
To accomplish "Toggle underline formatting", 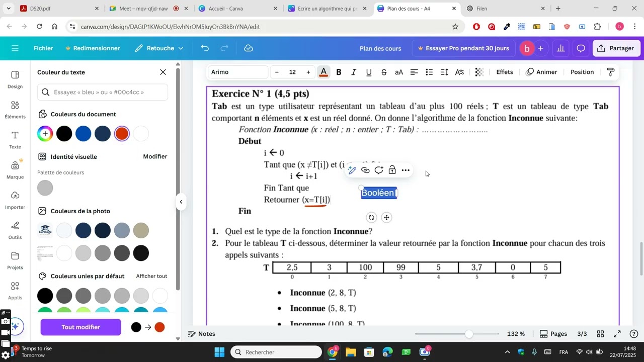I will coord(369,72).
